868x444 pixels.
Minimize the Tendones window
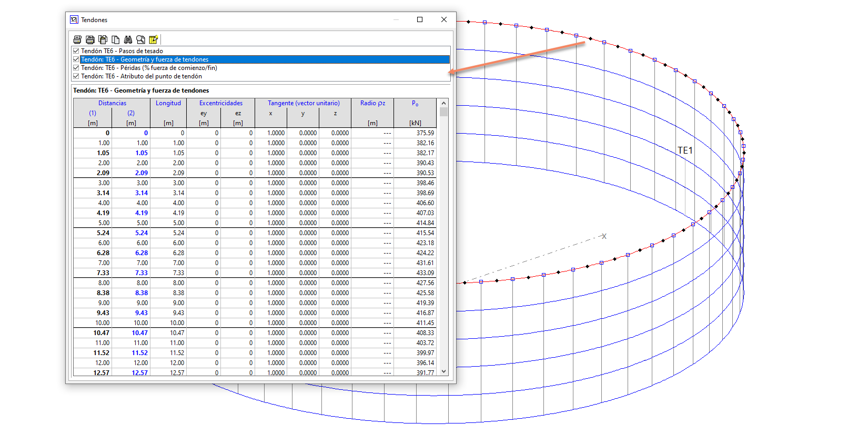click(396, 19)
